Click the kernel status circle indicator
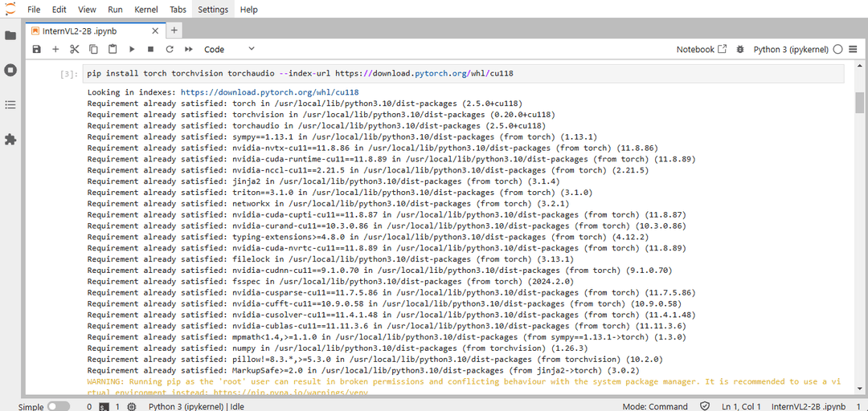Image resolution: width=868 pixels, height=411 pixels. [837, 49]
